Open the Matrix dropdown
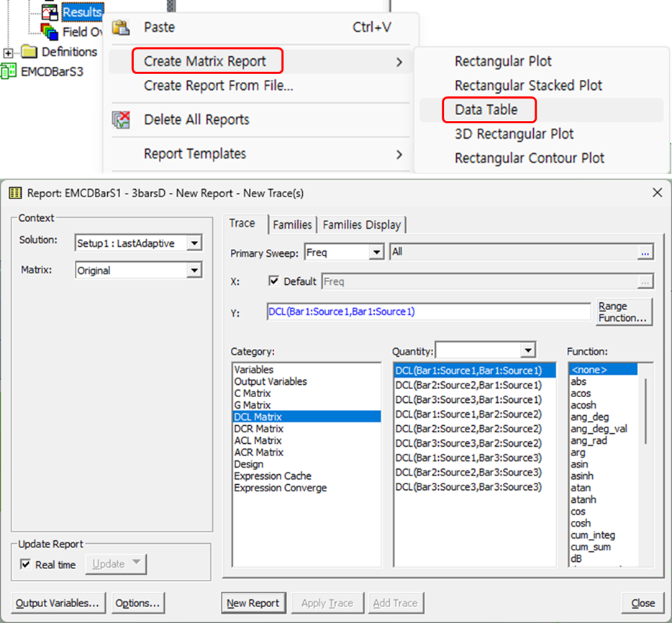The image size is (672, 623). tap(194, 270)
